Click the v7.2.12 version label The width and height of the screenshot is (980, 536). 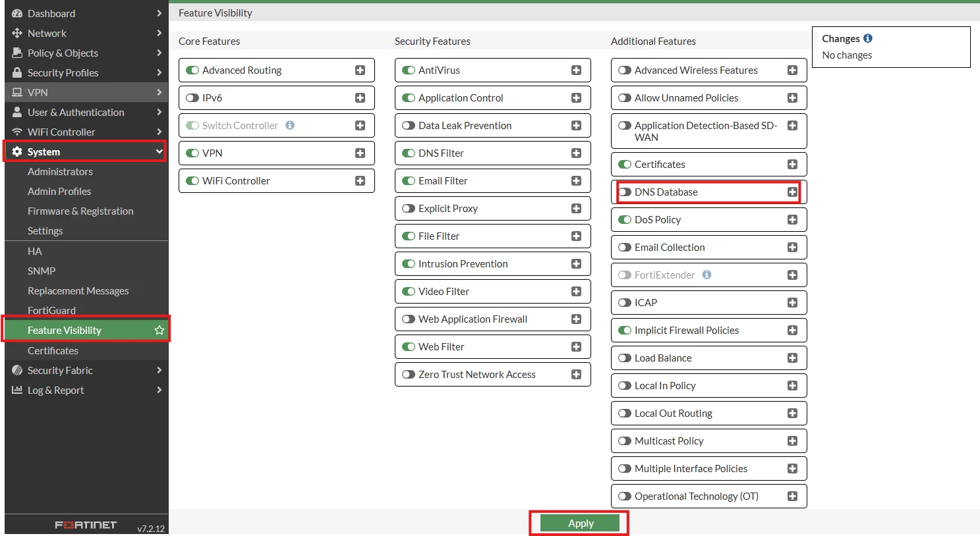pyautogui.click(x=151, y=528)
